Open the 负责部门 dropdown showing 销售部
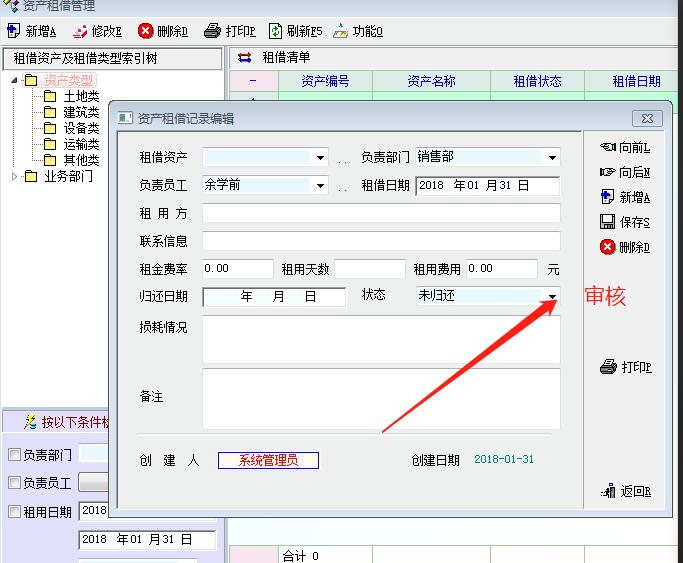The width and height of the screenshot is (683, 563). click(551, 158)
